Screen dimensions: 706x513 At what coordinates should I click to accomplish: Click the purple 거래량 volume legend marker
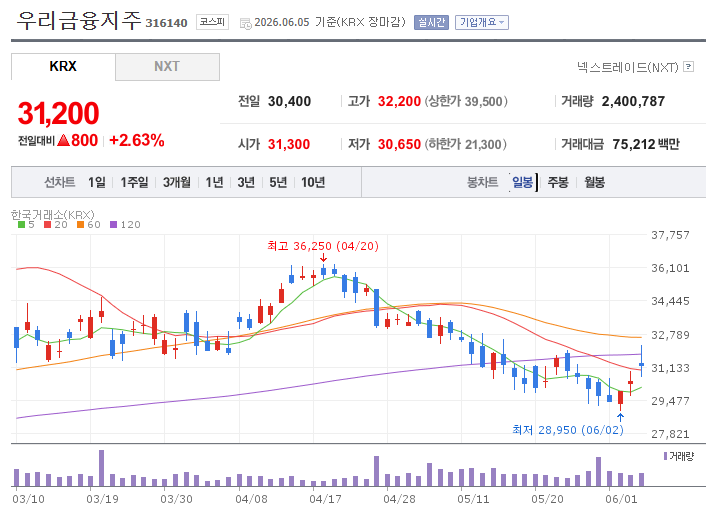[665, 456]
